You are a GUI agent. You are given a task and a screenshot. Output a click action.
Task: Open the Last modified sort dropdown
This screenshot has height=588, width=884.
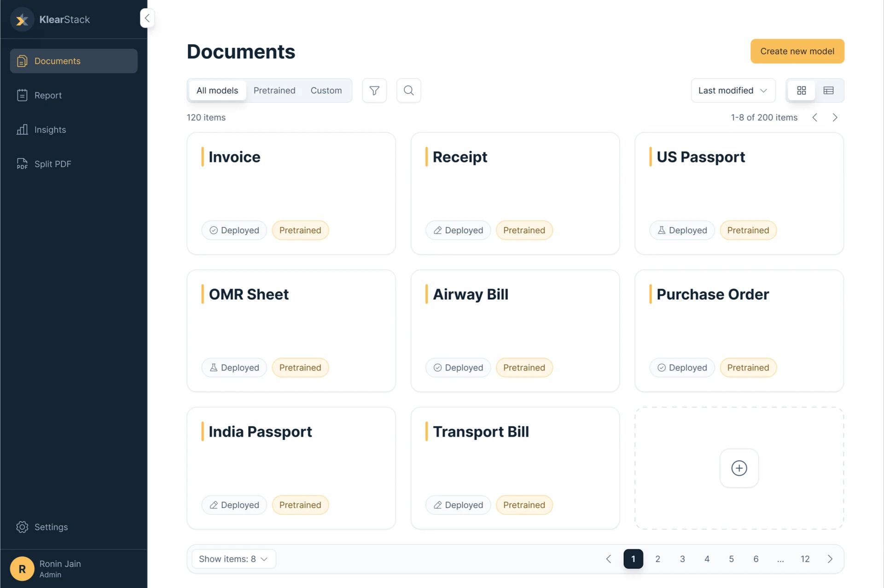(733, 90)
